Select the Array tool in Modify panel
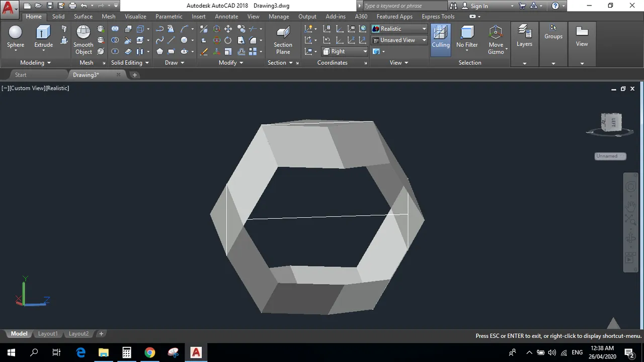Screen dimensions: 644x362 253,51
